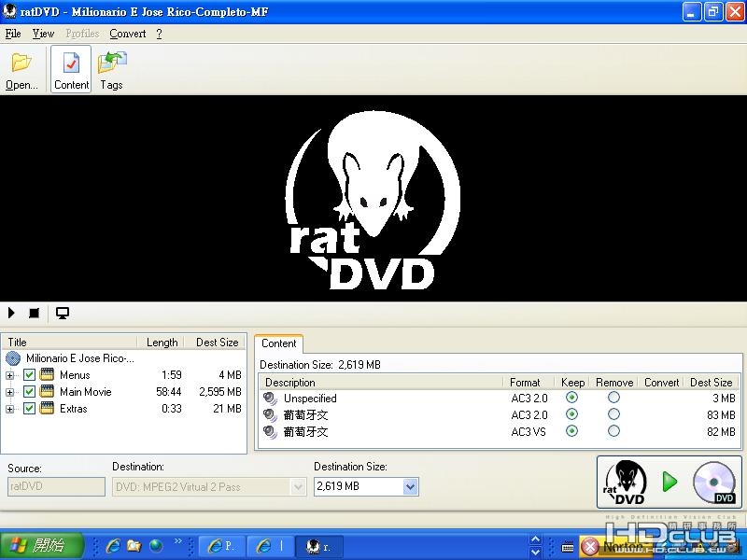
Task: Click the Description column header
Action: tap(381, 383)
